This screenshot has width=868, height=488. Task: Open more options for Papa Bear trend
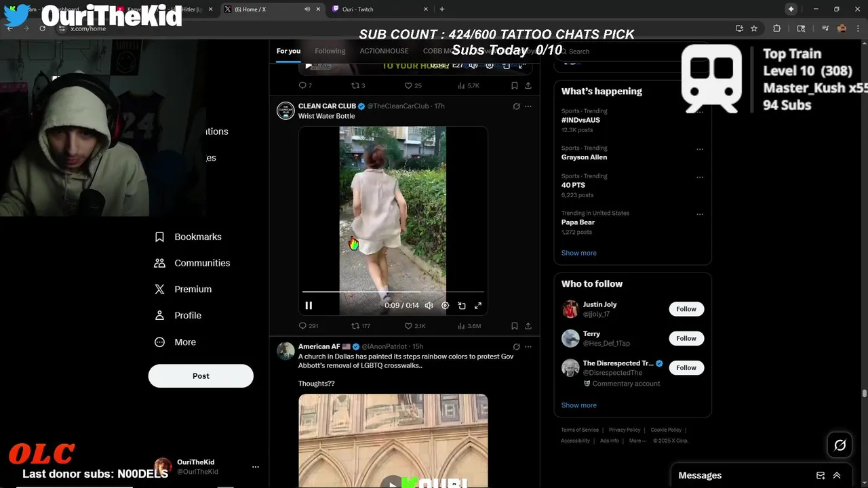click(x=700, y=214)
